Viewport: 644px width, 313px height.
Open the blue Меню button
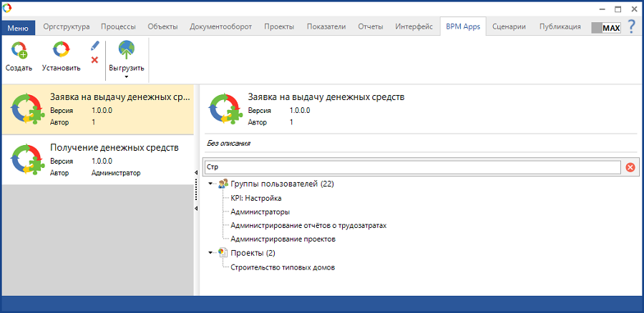pos(18,28)
